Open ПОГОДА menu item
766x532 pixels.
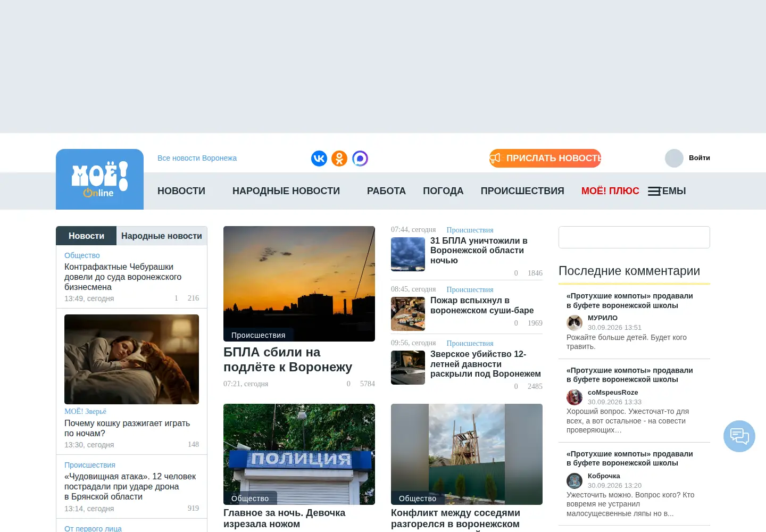[x=443, y=191]
